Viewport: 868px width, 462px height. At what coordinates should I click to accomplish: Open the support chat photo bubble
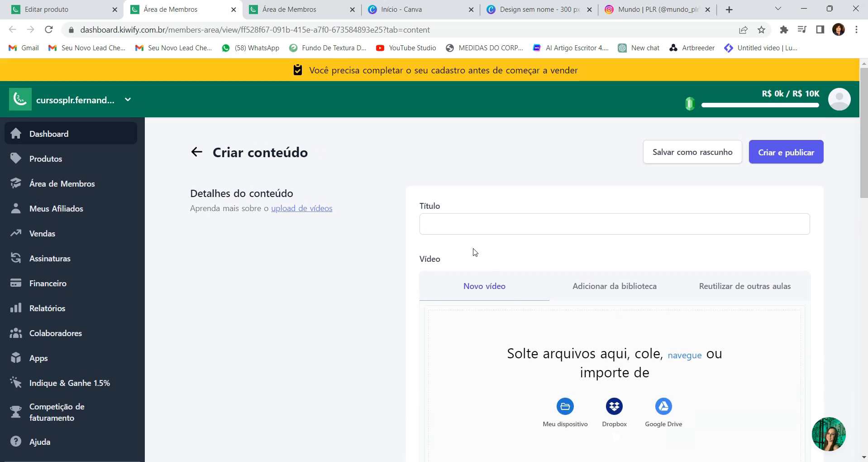point(828,434)
